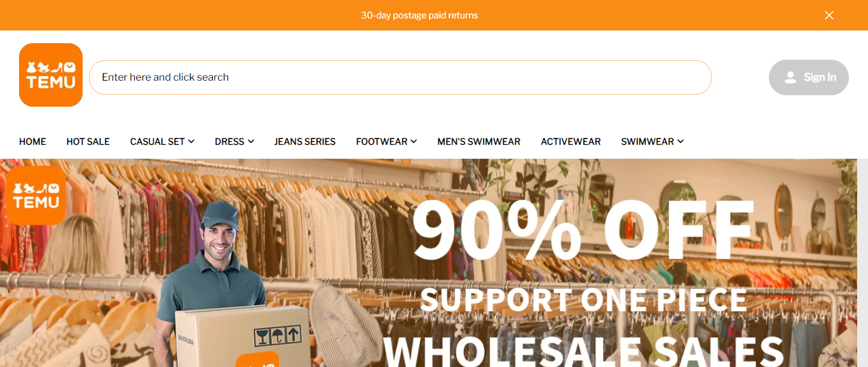Expand the Footwear dropdown chevron
Screen dimensions: 868x367
point(414,142)
